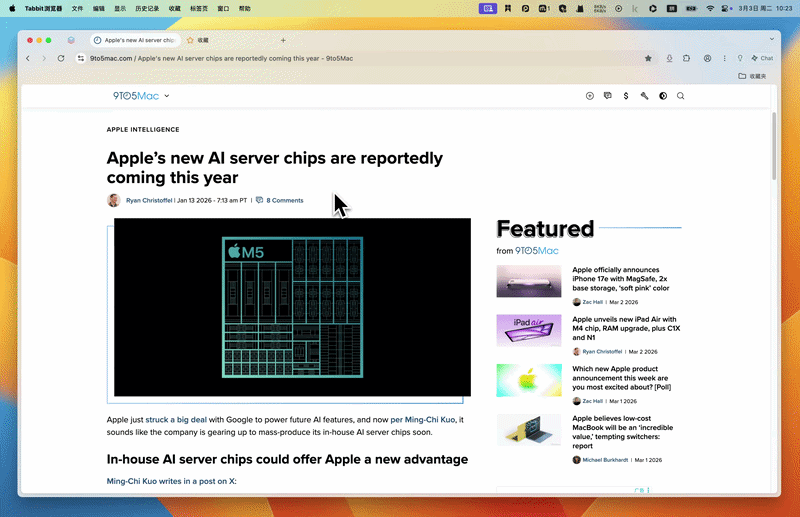The width and height of the screenshot is (800, 517).
Task: Open the speech bubble icon in site header
Action: click(608, 96)
